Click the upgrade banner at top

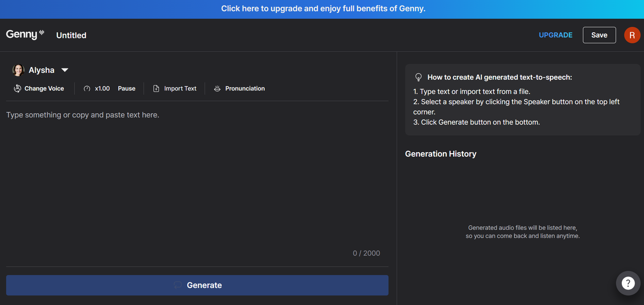click(322, 9)
